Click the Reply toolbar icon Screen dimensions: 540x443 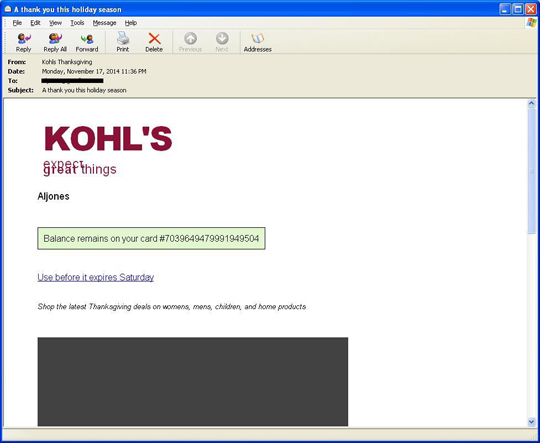[x=23, y=42]
